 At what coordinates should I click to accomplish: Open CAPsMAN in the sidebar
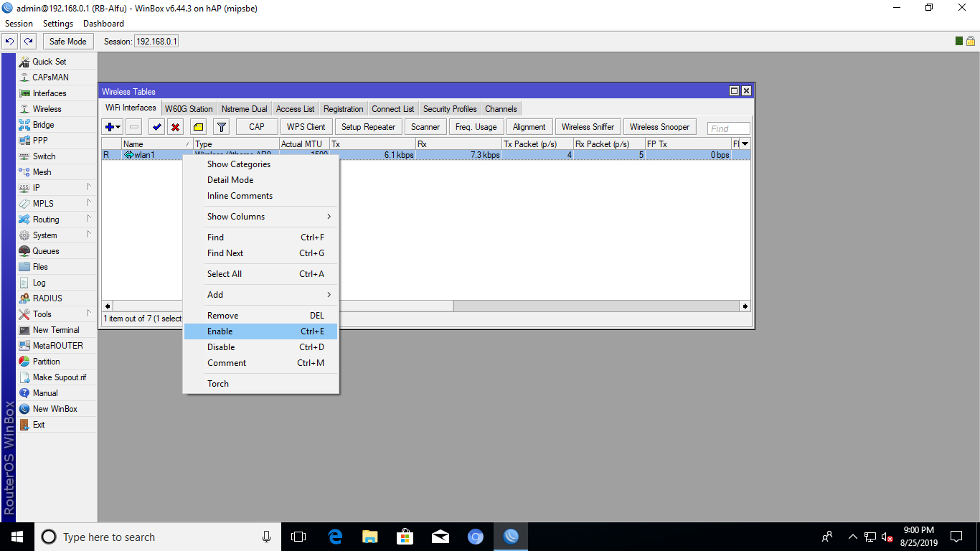click(x=56, y=77)
